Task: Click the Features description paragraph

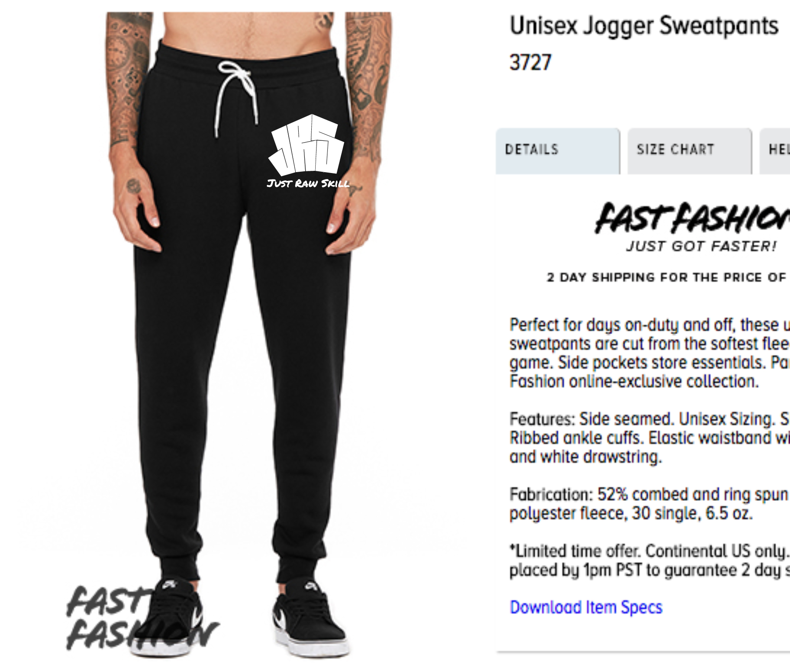Action: (650, 438)
